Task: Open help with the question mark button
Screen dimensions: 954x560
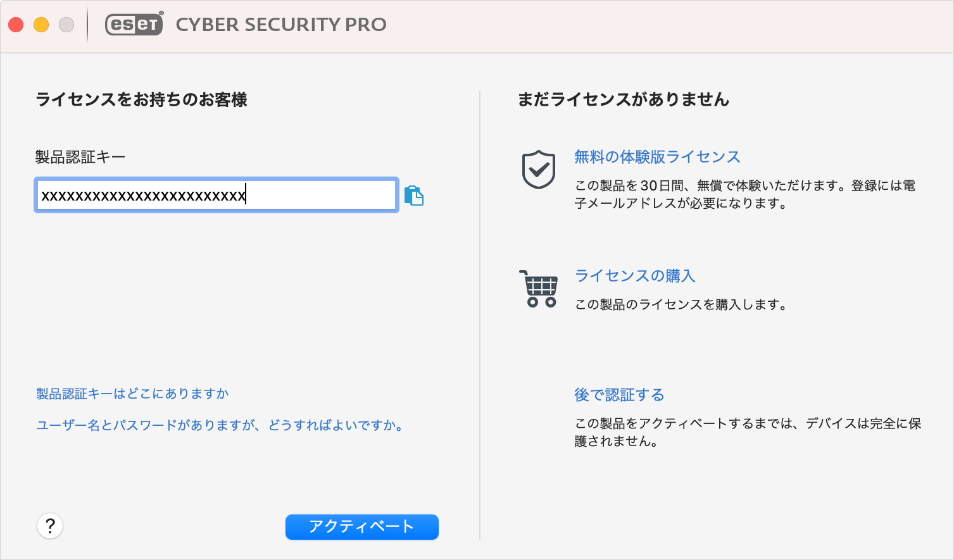Action: pyautogui.click(x=50, y=526)
